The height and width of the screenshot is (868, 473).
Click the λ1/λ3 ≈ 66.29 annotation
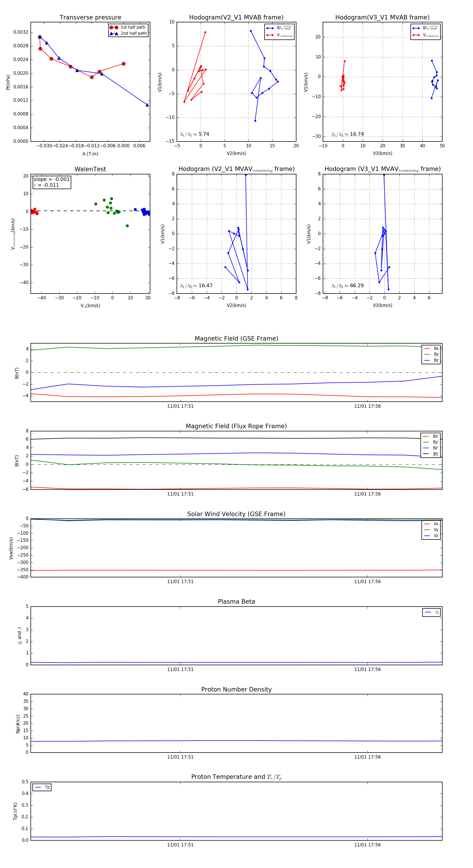347,286
